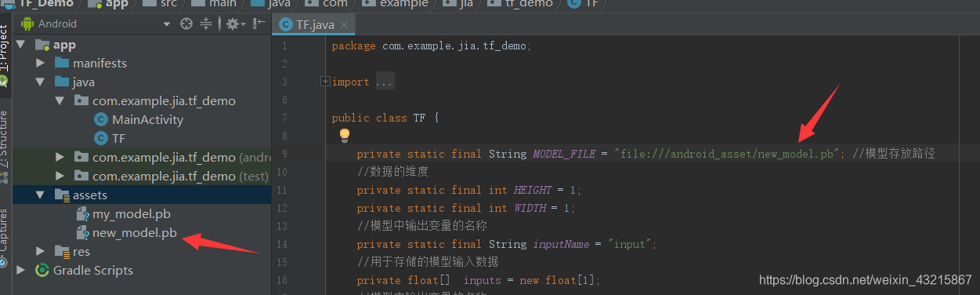980x295 pixels.
Task: Collapse the java folder arrow
Action: [41, 82]
